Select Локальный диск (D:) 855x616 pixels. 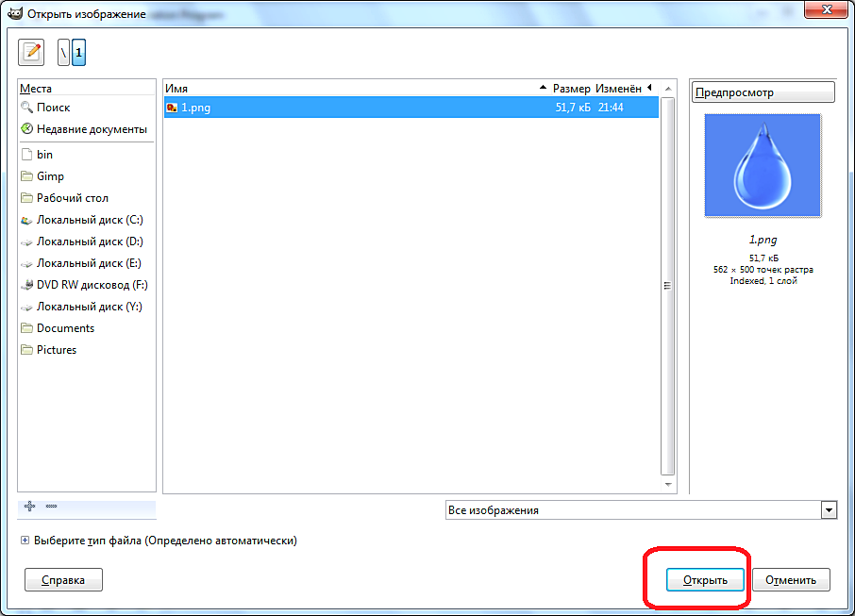87,241
